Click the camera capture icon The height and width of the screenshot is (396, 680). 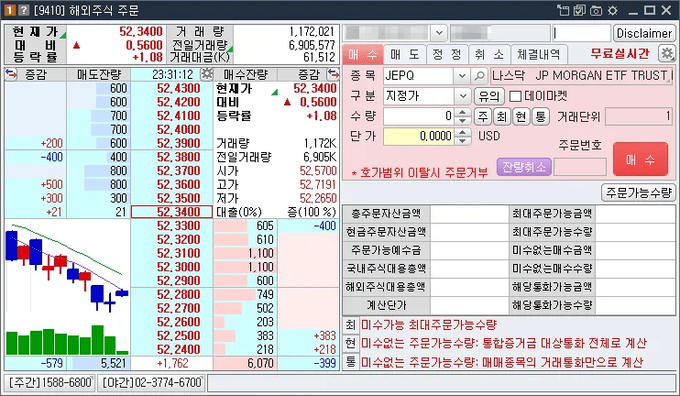[596, 10]
